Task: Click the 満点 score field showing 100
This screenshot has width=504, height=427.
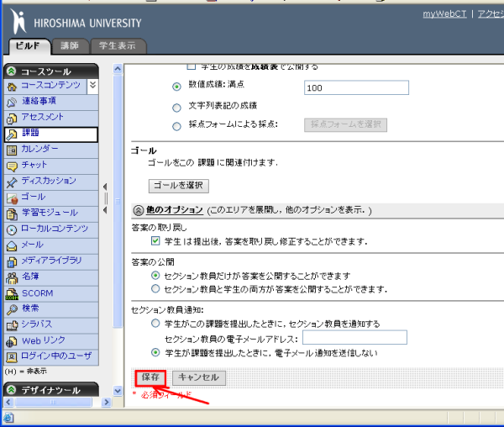Action: pyautogui.click(x=356, y=87)
